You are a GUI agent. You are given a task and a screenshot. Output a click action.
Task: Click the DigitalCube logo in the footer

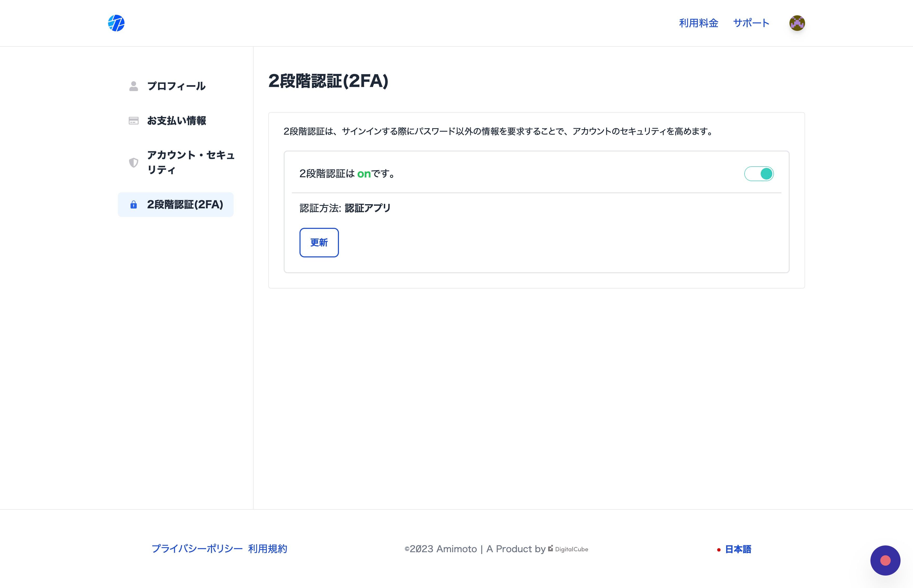[x=568, y=549]
